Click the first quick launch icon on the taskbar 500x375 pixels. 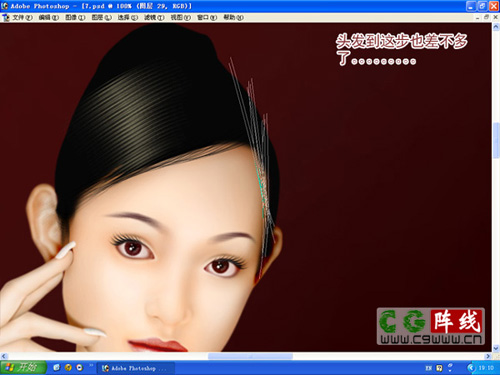point(56,367)
